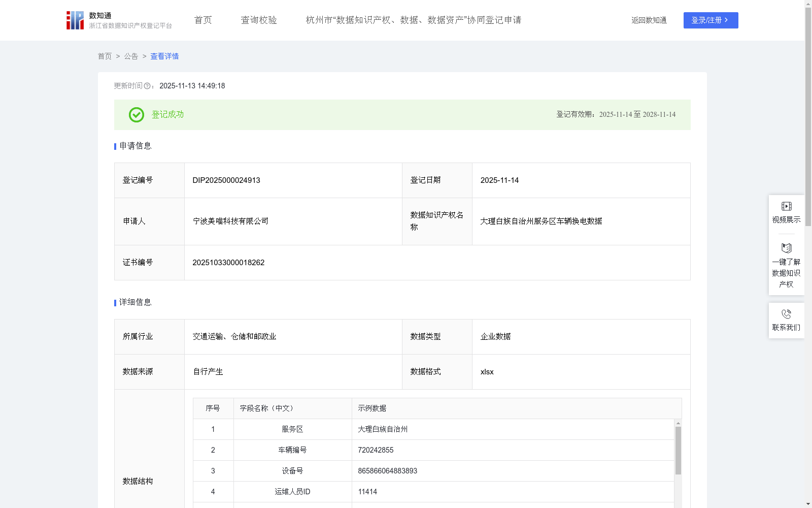
Task: Click the registration number DIP2025000024913
Action: [x=226, y=180]
